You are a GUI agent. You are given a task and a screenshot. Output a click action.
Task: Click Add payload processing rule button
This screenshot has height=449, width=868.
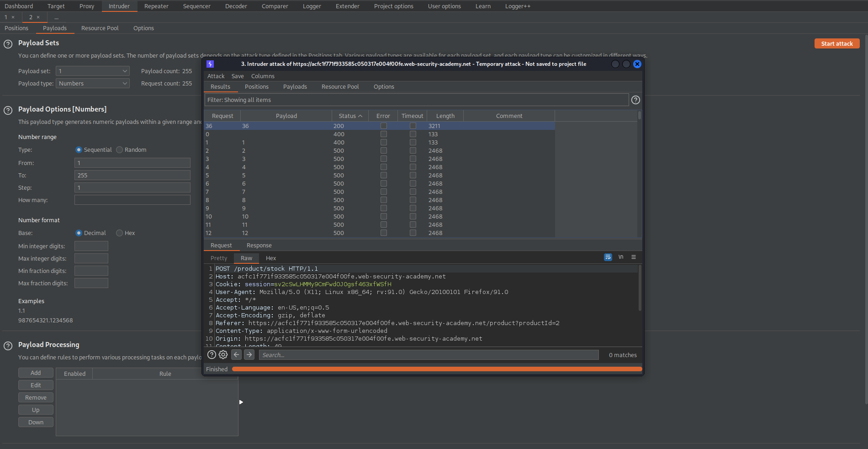(36, 373)
